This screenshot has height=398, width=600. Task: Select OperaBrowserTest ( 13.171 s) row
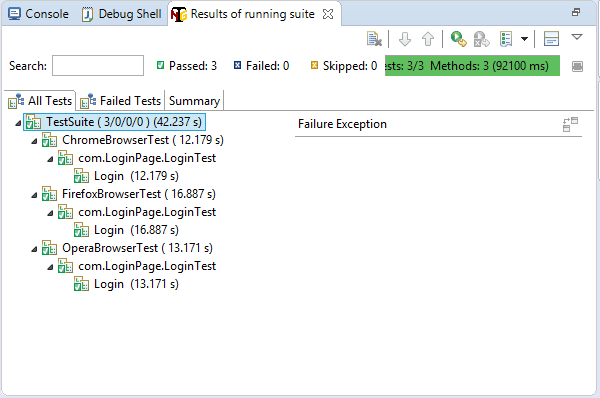127,248
